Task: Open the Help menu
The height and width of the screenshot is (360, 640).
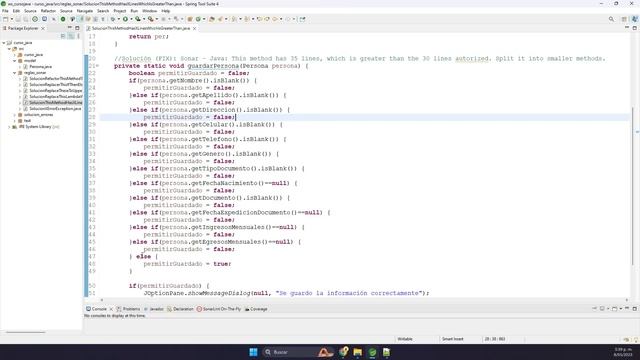Action: point(165,11)
